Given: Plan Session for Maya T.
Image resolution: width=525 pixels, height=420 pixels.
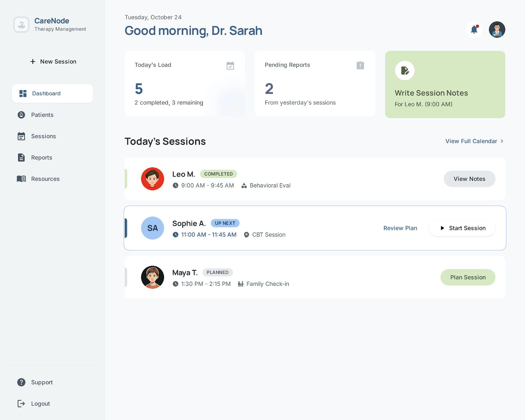Looking at the screenshot, I should click(468, 277).
